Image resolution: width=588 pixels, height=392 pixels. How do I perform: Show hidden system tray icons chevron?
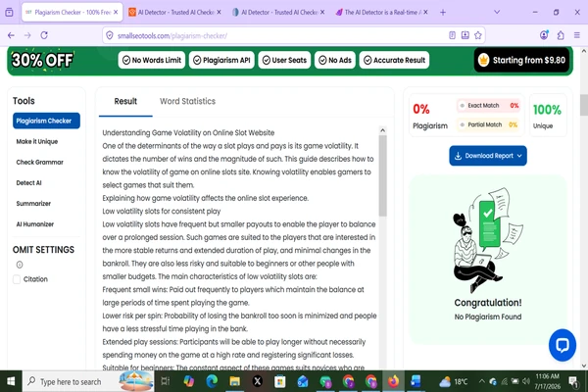(482, 381)
